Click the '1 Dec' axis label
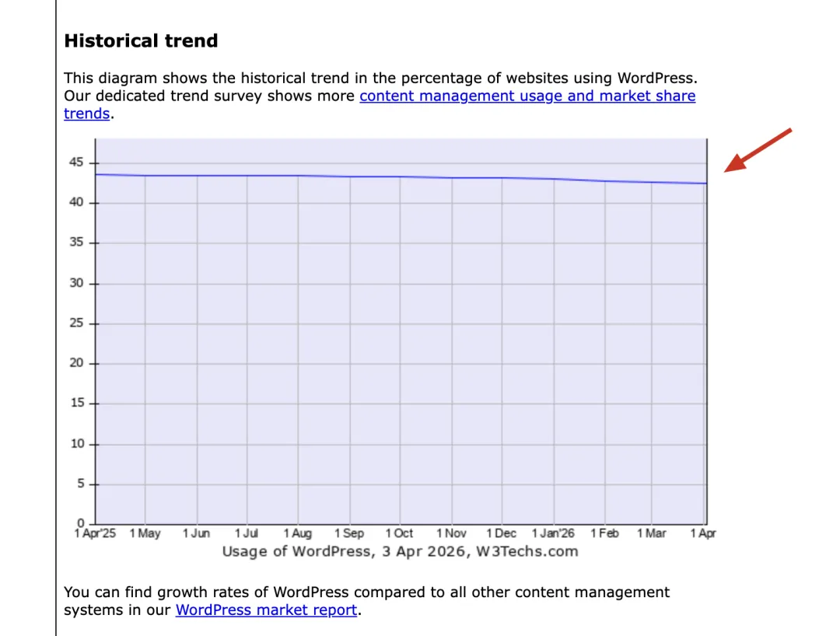Viewport: 840px width, 636px height. [x=502, y=533]
